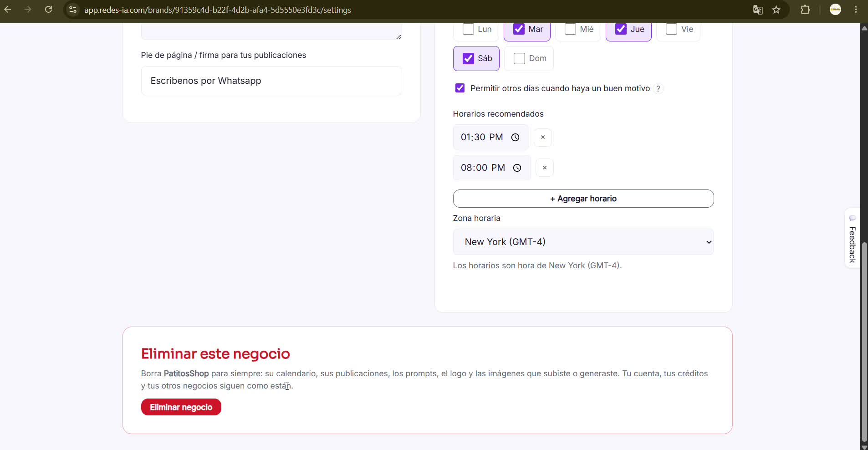Bookmark this page with the star icon

776,10
